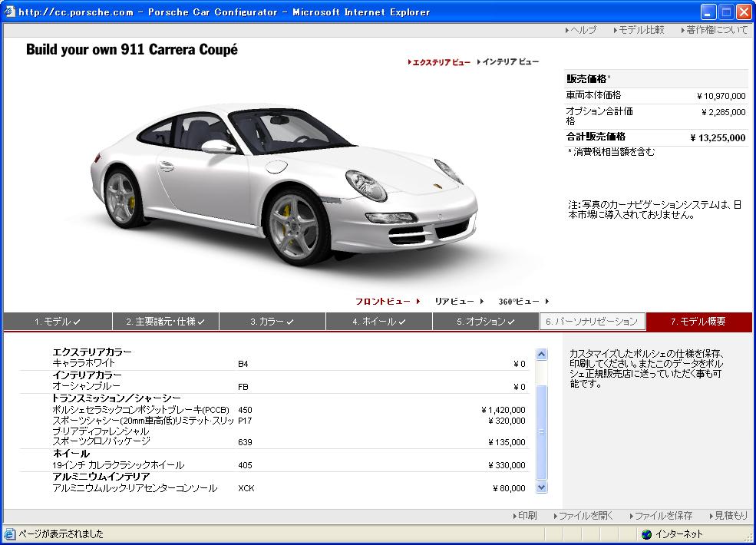Click the アルミニウムルック・リアセンターコンソール row
Viewport: 756px width, 545px height.
point(274,488)
